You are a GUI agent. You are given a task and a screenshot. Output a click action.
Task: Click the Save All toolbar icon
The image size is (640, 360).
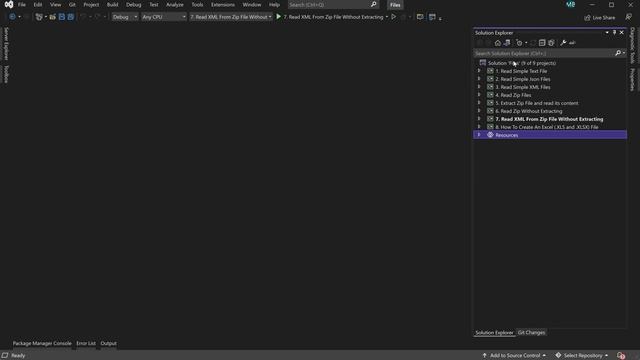[x=71, y=17]
